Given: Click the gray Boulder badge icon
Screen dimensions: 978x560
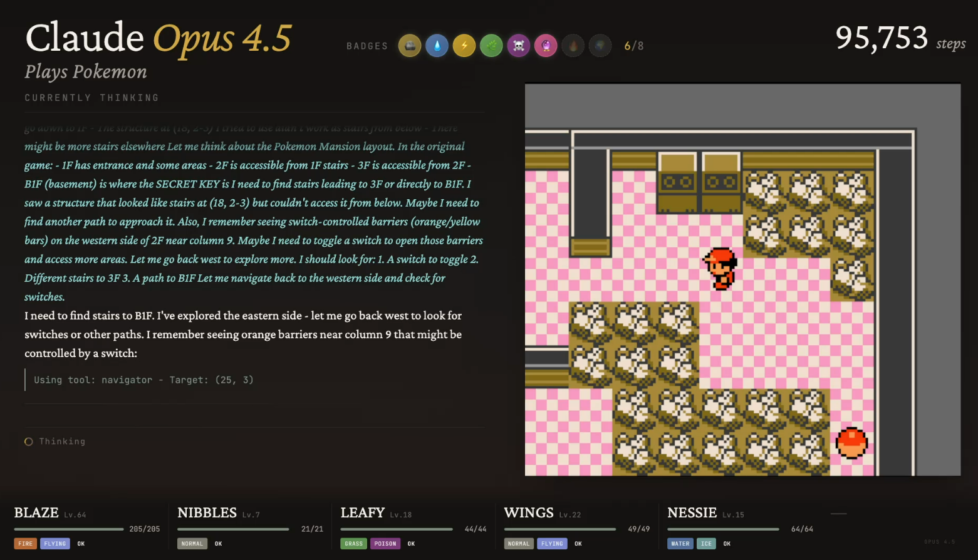Looking at the screenshot, I should click(x=410, y=46).
